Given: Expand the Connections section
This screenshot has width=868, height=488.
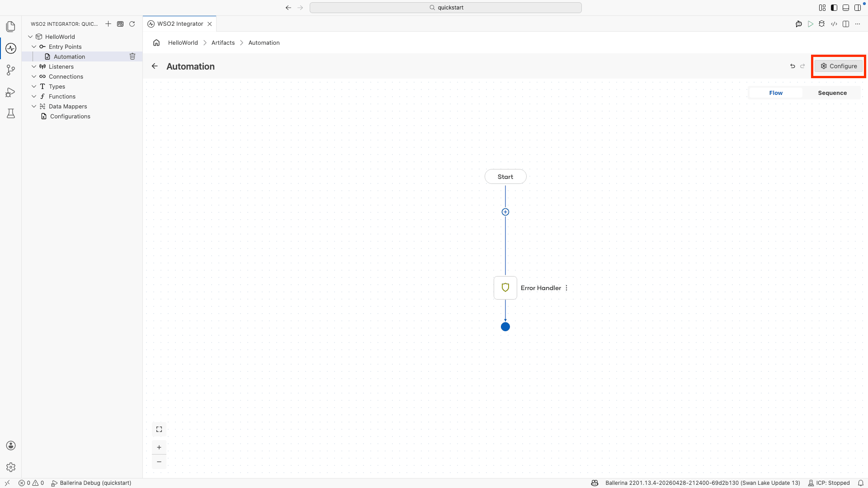Looking at the screenshot, I should pyautogui.click(x=34, y=76).
